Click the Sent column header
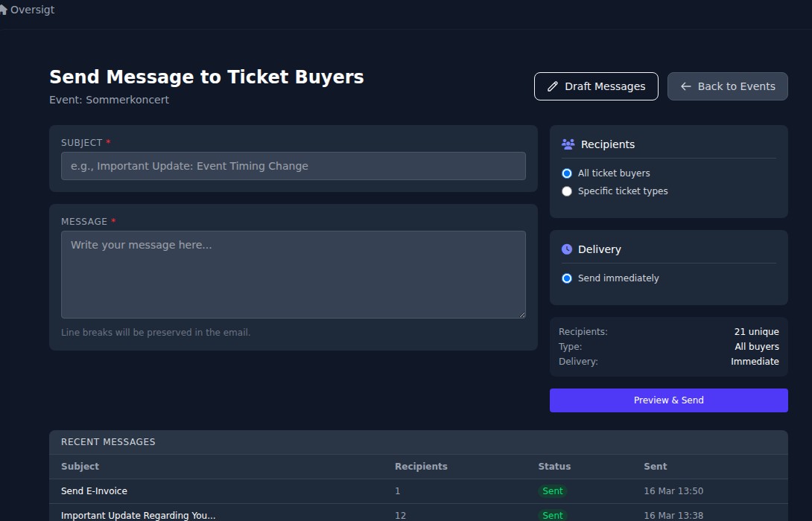Viewport: 812px width, 521px height. (655, 467)
